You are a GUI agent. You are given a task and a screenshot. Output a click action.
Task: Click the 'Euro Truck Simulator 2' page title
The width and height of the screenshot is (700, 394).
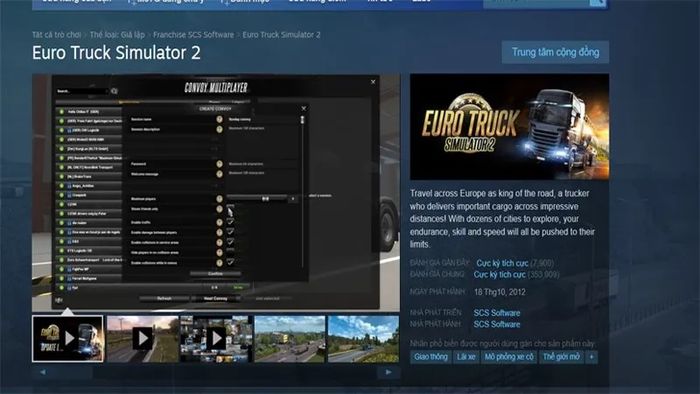[x=117, y=53]
